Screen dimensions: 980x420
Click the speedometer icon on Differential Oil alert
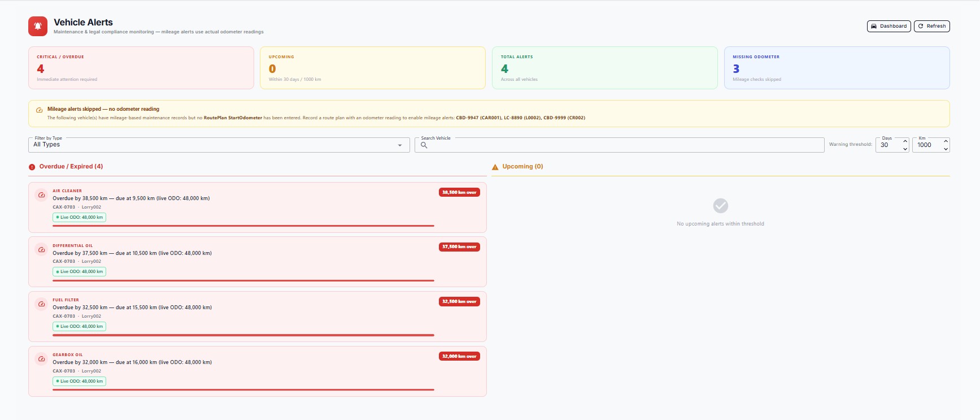pyautogui.click(x=41, y=249)
